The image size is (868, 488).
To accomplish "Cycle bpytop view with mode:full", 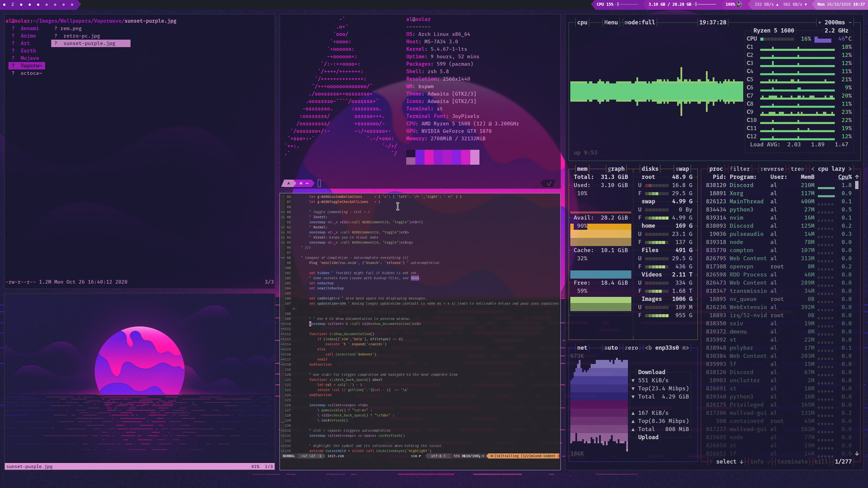I will pyautogui.click(x=640, y=22).
